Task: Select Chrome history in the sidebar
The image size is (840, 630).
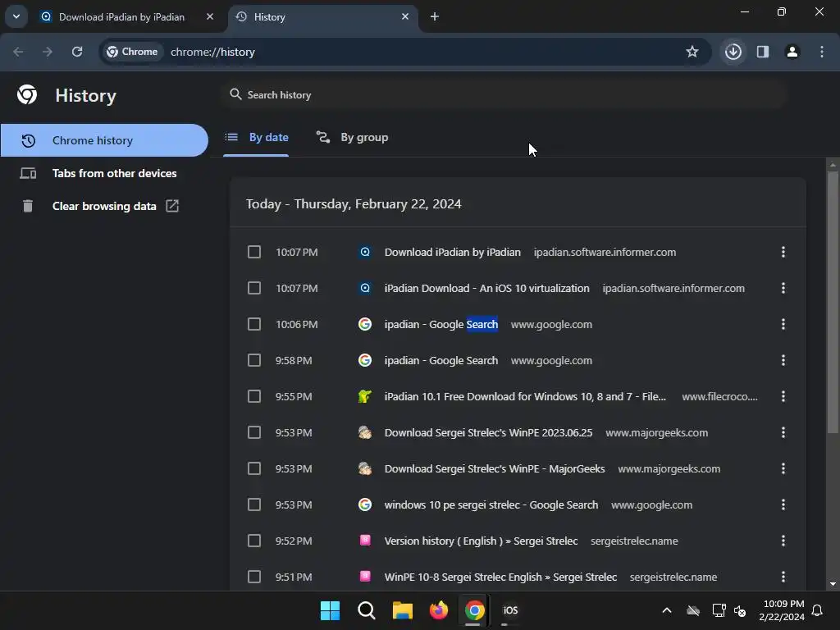Action: coord(104,140)
